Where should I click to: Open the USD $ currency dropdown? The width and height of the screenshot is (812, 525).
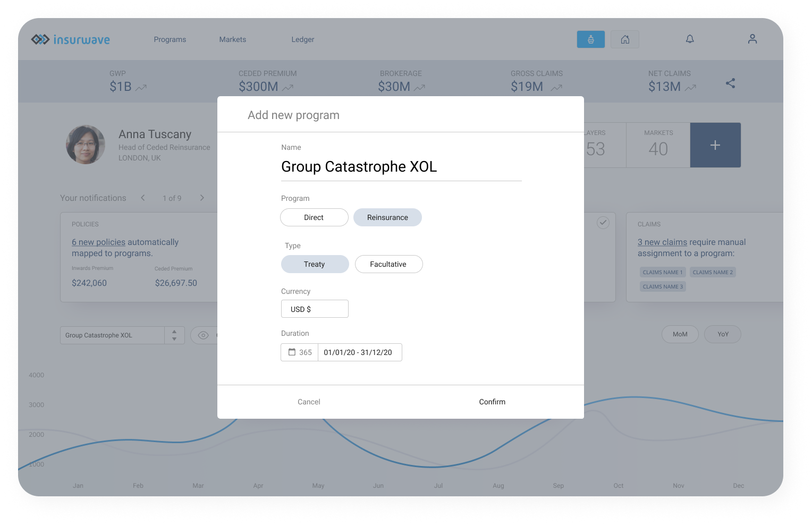[x=315, y=309]
